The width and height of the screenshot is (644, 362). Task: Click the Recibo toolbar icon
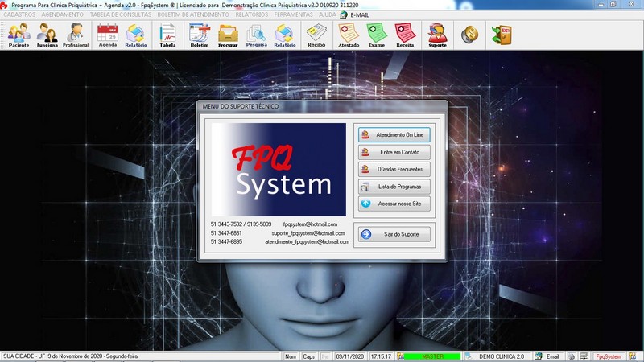pyautogui.click(x=316, y=35)
